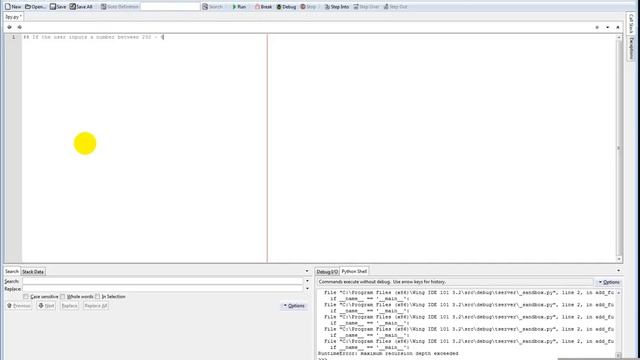Close the editor with the top-right icon

[x=618, y=27]
